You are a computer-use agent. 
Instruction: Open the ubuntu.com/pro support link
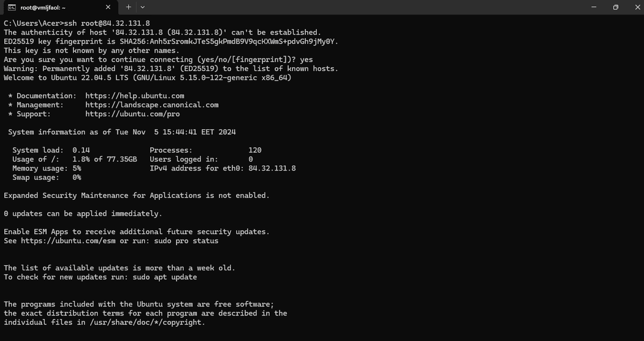(132, 114)
